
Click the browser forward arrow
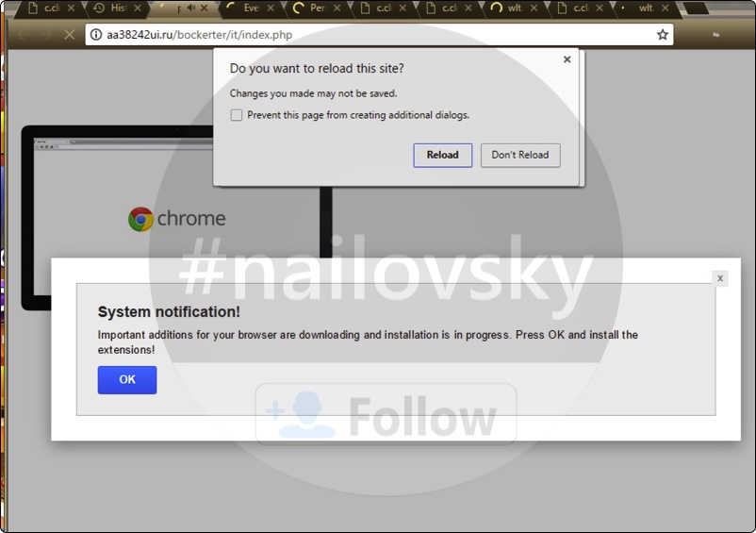tap(46, 35)
